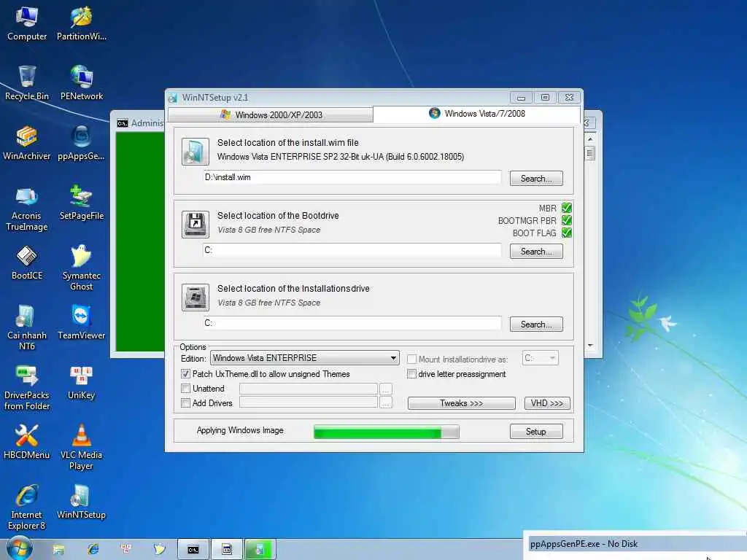Image resolution: width=747 pixels, height=560 pixels.
Task: Open the HBCDMenu desktop icon
Action: point(27,443)
